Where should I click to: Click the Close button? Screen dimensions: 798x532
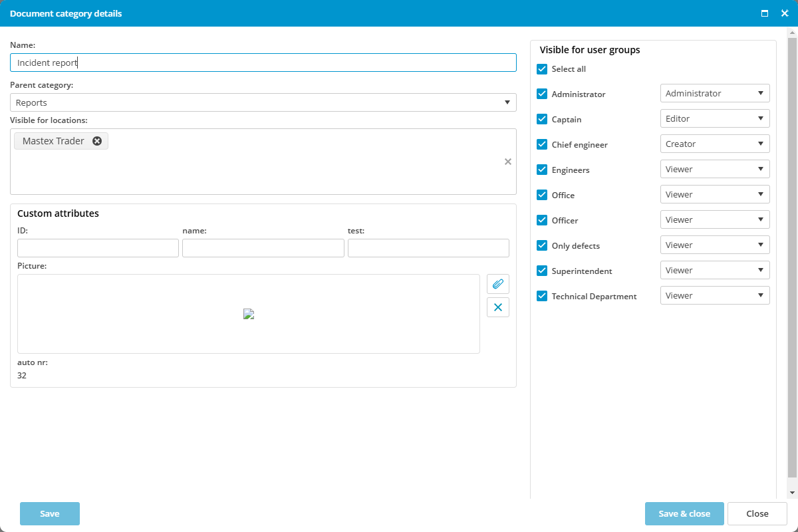point(757,513)
